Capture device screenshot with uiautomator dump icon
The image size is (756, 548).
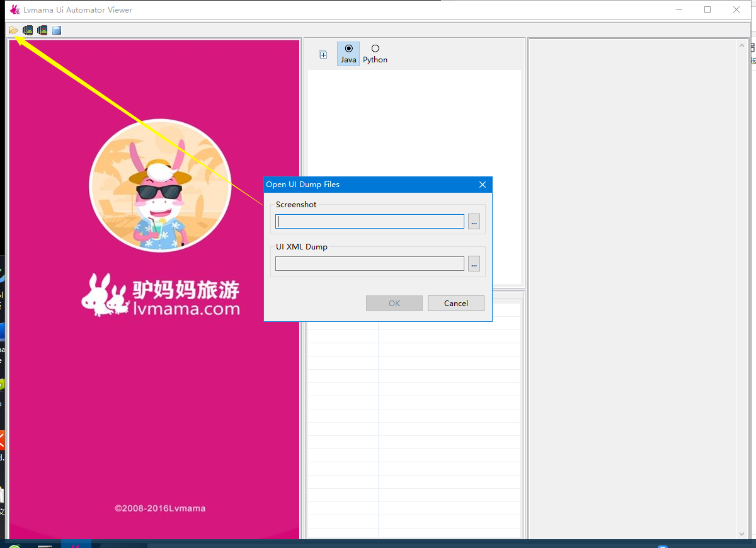pyautogui.click(x=27, y=30)
